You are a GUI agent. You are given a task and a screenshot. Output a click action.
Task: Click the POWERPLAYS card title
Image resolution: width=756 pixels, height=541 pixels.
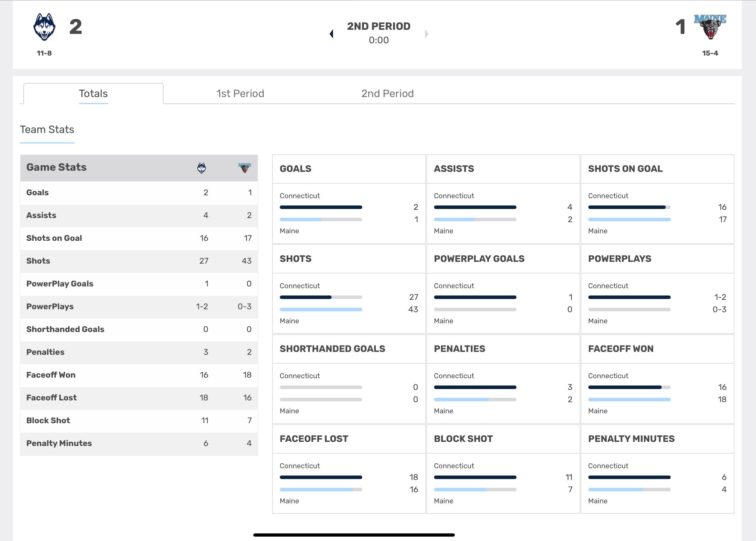[x=620, y=259]
